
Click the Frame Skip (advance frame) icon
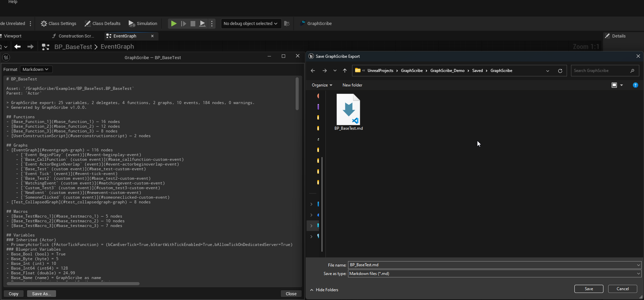[x=183, y=24]
